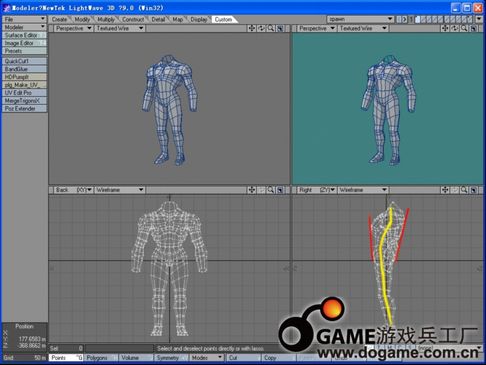486x365 pixels.
Task: Switch to the Detail tab
Action: [158, 19]
